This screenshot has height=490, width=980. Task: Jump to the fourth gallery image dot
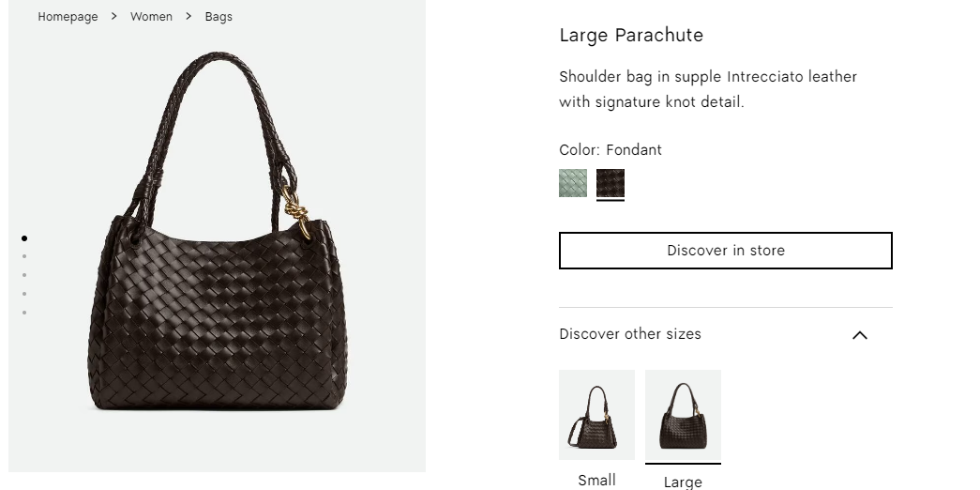24,294
